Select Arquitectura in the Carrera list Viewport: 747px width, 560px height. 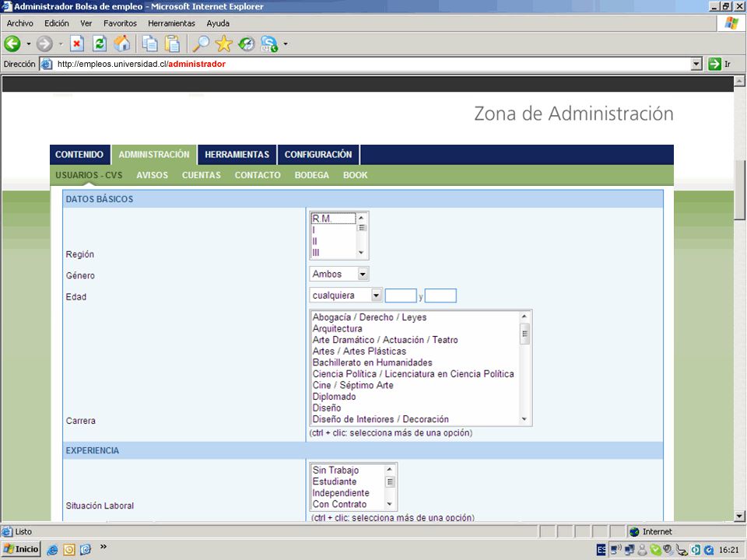[416, 328]
